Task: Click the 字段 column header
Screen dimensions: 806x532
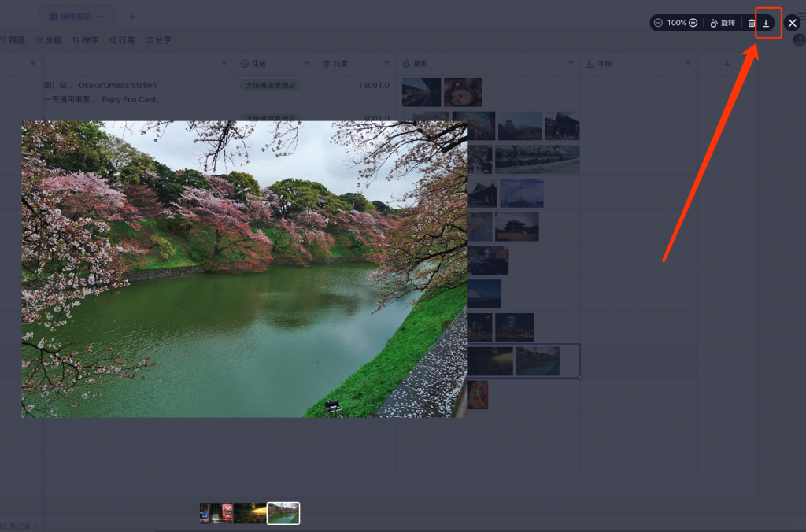Action: click(x=639, y=64)
